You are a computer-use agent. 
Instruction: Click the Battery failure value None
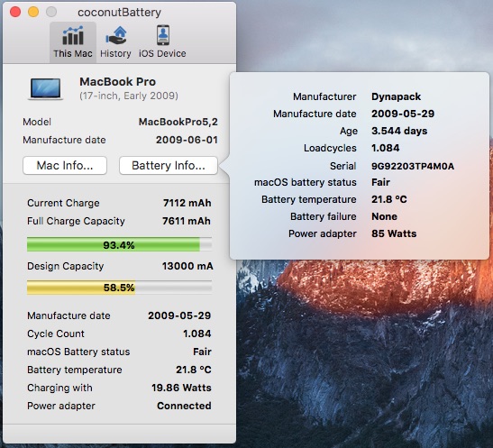pos(384,216)
